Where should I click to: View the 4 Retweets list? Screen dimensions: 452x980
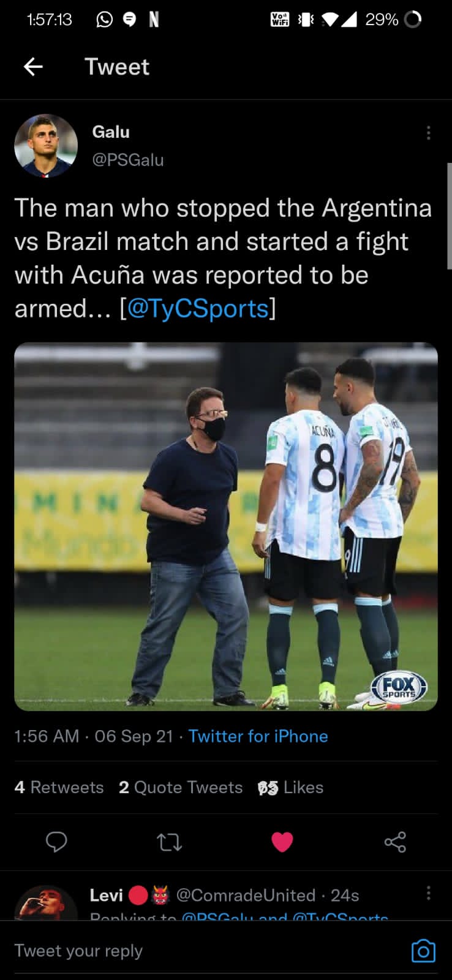pos(59,787)
